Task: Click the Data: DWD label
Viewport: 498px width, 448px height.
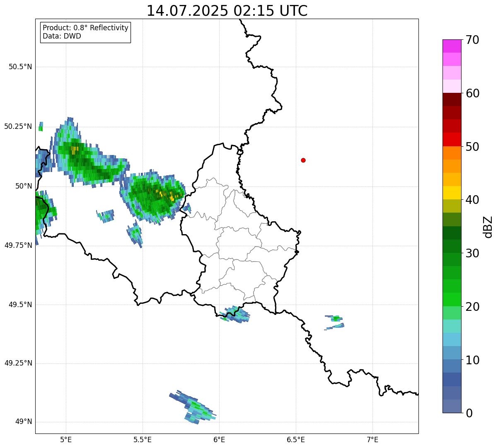Action: tap(62, 36)
